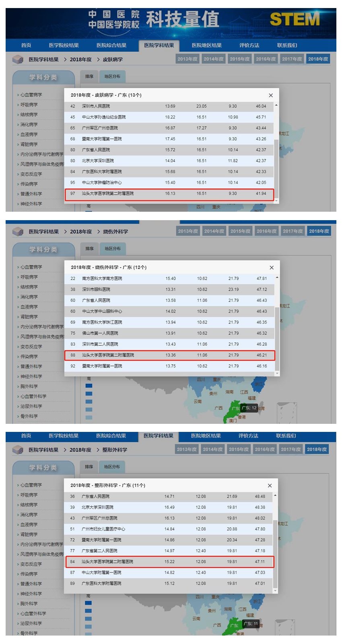The image size is (342, 644).
Task: Switch to 排序 tab in the 整形外科学 panel
Action: point(89,467)
